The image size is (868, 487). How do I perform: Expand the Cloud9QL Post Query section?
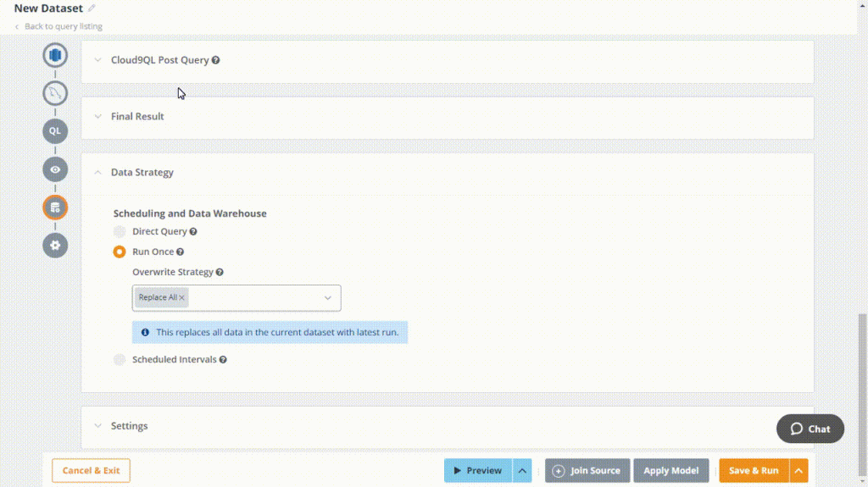[98, 60]
